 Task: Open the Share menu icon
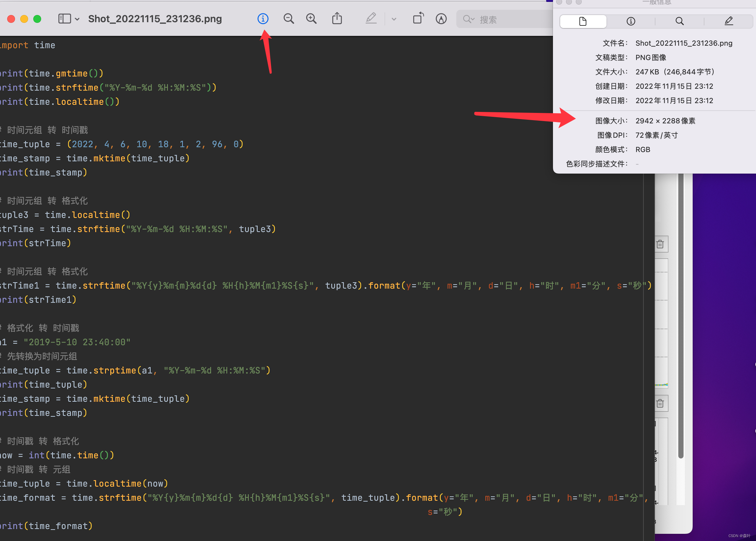coord(337,19)
